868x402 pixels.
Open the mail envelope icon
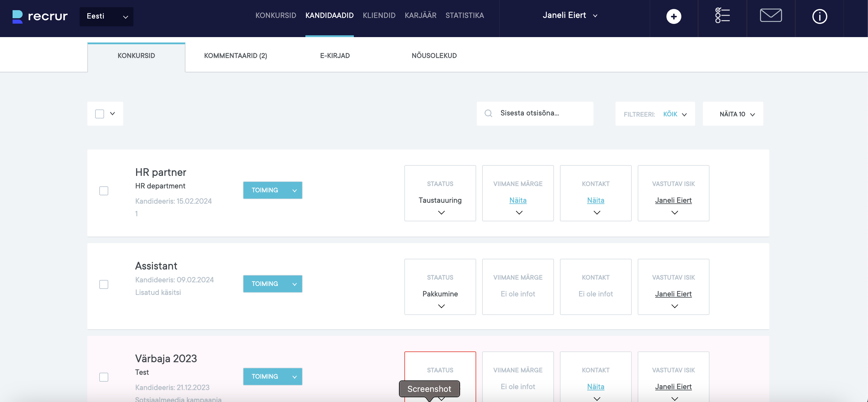[x=770, y=16]
